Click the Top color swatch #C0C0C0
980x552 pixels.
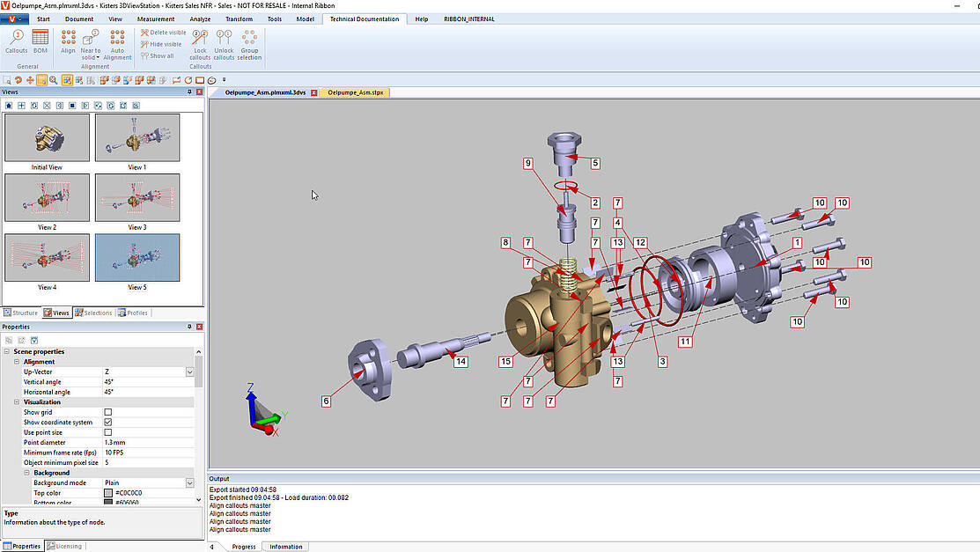point(108,493)
